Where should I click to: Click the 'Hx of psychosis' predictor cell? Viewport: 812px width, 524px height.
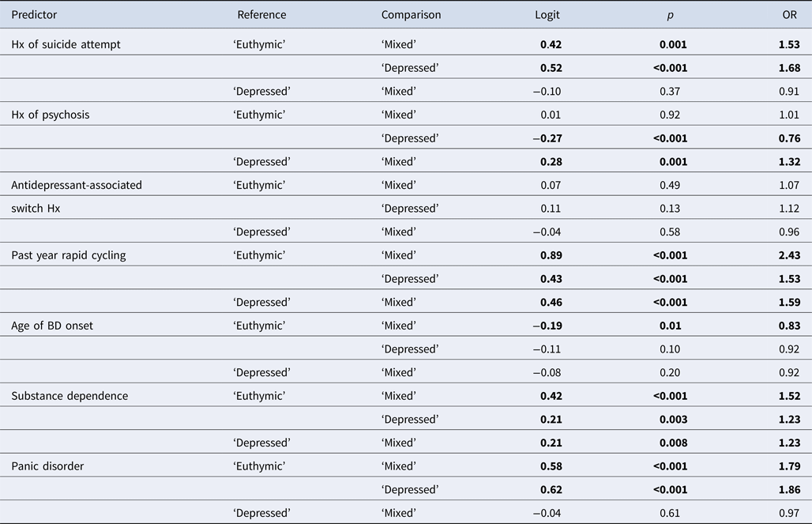51,115
